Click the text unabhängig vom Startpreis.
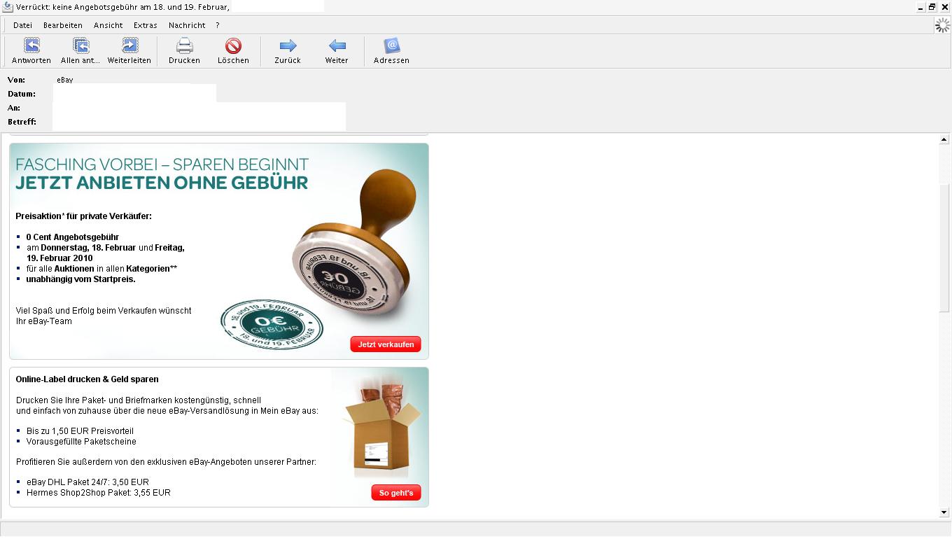Image resolution: width=952 pixels, height=560 pixels. [x=80, y=279]
